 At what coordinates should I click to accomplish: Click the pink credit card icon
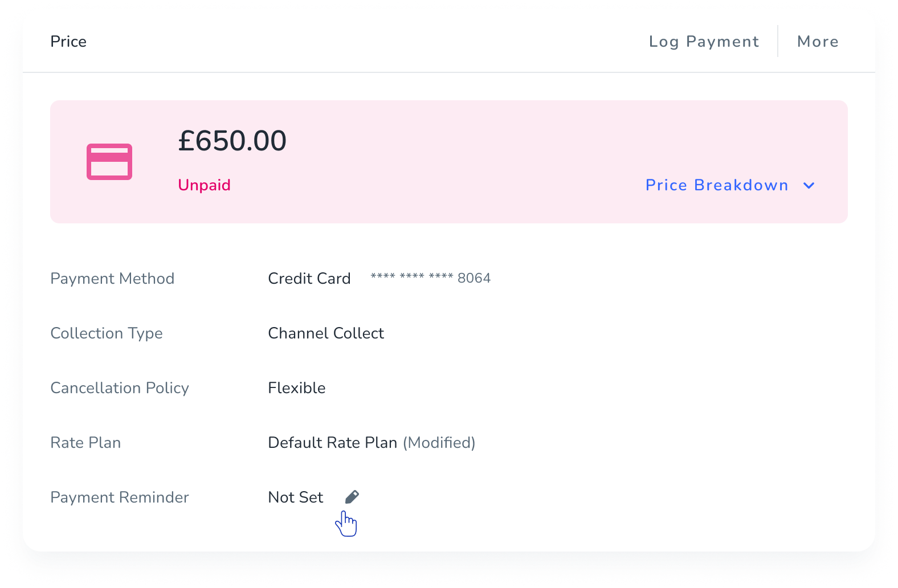pyautogui.click(x=109, y=162)
